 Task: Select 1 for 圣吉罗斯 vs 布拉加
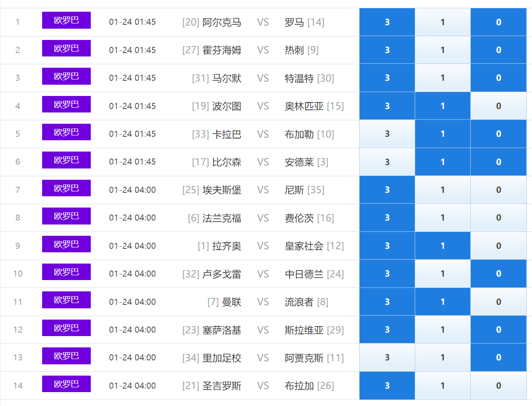pyautogui.click(x=443, y=386)
